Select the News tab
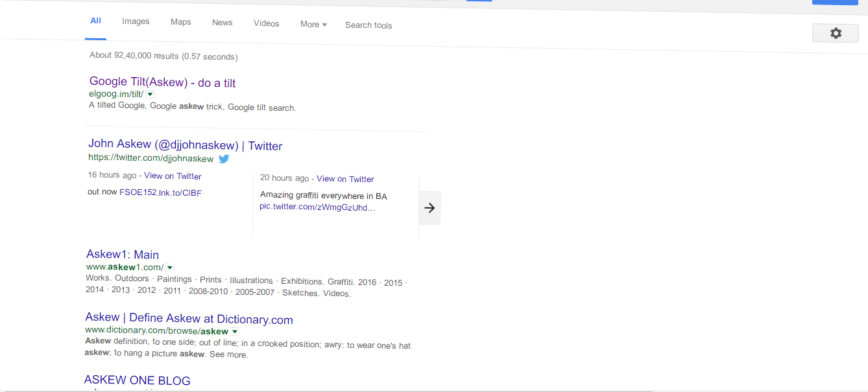Image resolution: width=868 pixels, height=392 pixels. pos(222,22)
